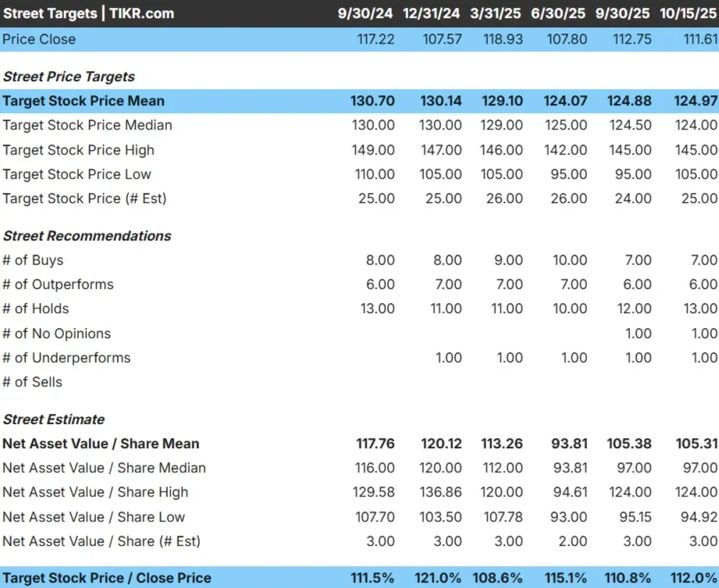Select the Street Targets header title

(51, 13)
